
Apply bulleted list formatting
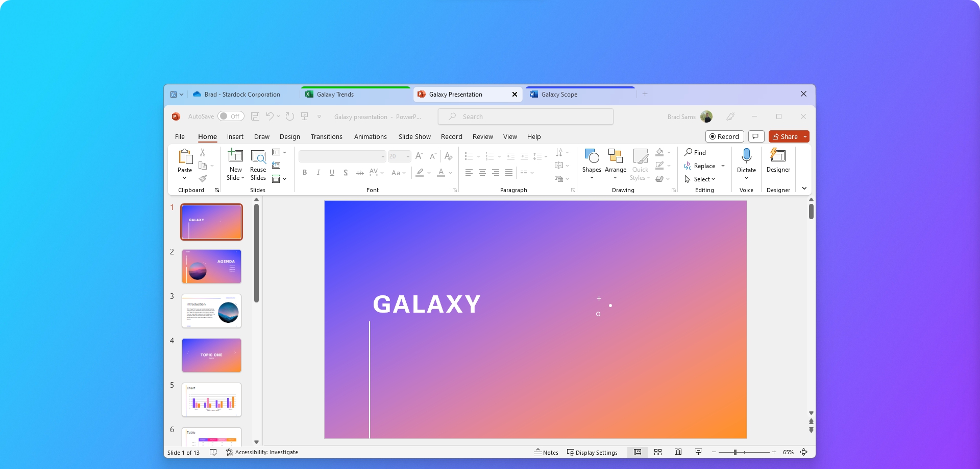coord(469,156)
